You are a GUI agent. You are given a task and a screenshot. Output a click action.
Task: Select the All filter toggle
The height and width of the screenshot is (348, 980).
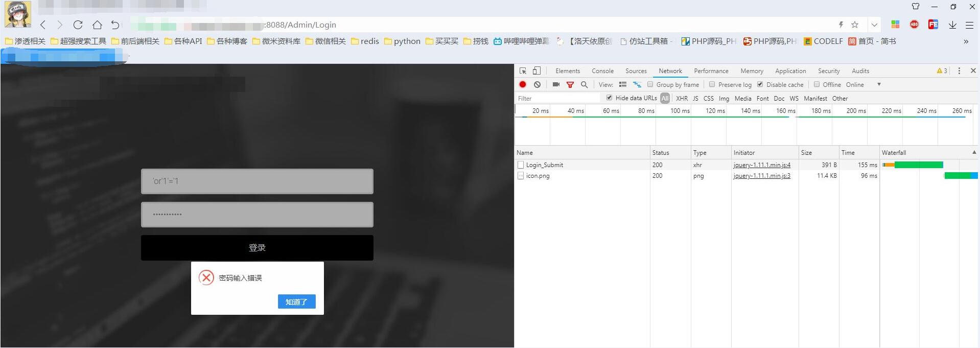point(665,98)
